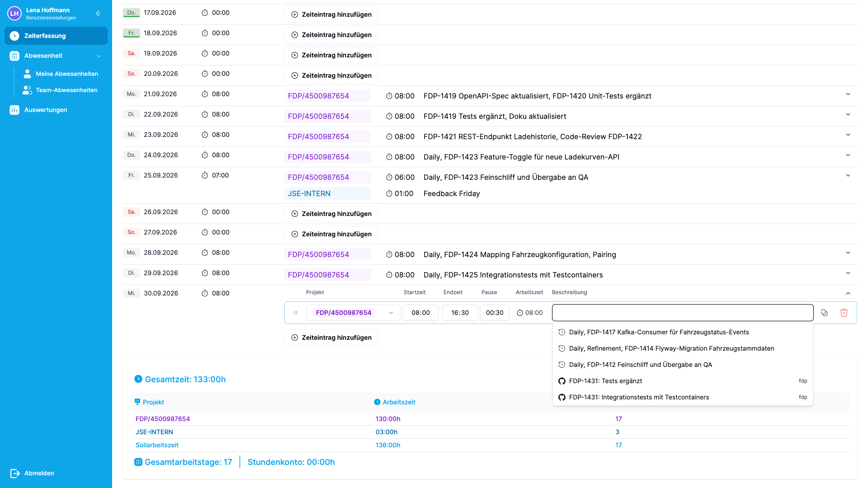Click the Abmelden logout icon
This screenshot has height=488, width=868.
point(15,473)
